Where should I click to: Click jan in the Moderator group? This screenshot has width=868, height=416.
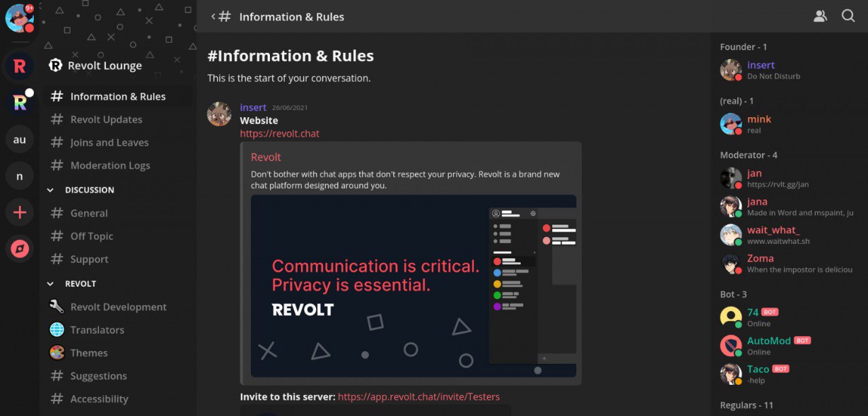(x=754, y=173)
